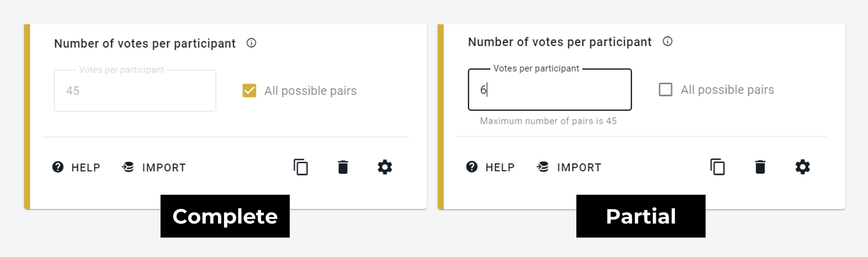The image size is (868, 257).
Task: Click HELP button in the Partial panel
Action: (x=490, y=167)
